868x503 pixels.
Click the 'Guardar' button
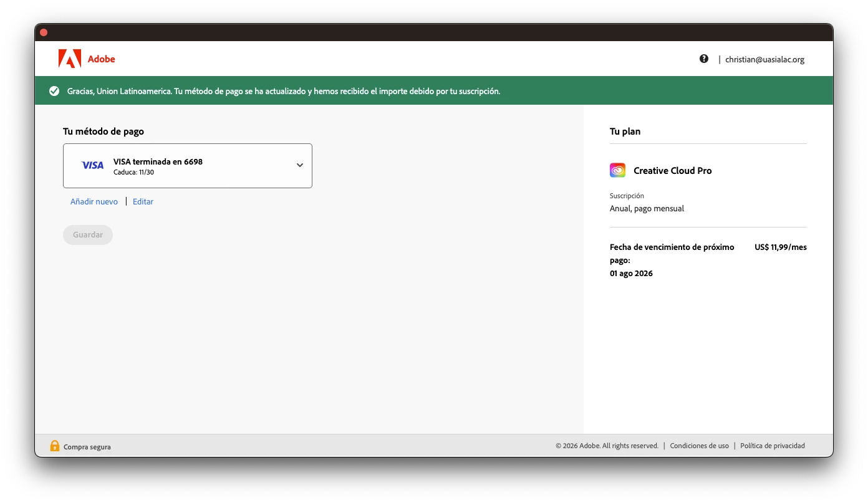[x=88, y=235]
